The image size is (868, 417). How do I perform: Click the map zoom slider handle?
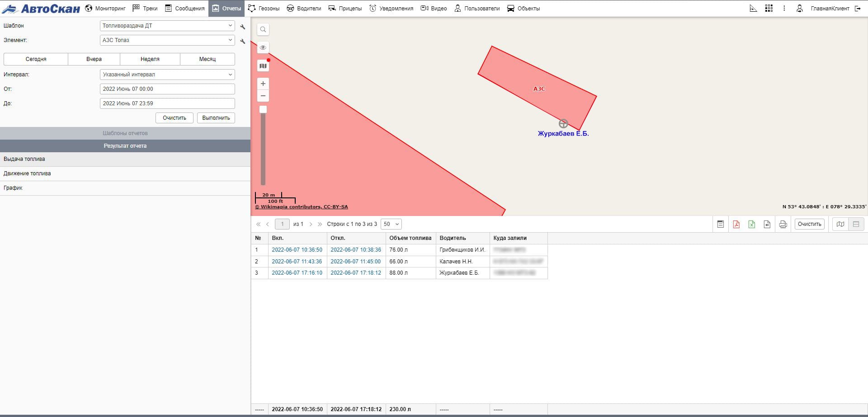tap(263, 110)
